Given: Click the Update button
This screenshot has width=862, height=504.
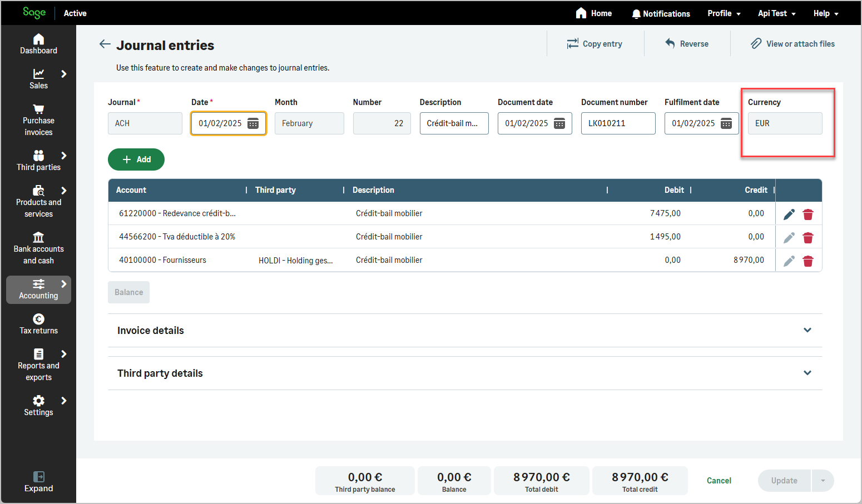Looking at the screenshot, I should (x=784, y=481).
